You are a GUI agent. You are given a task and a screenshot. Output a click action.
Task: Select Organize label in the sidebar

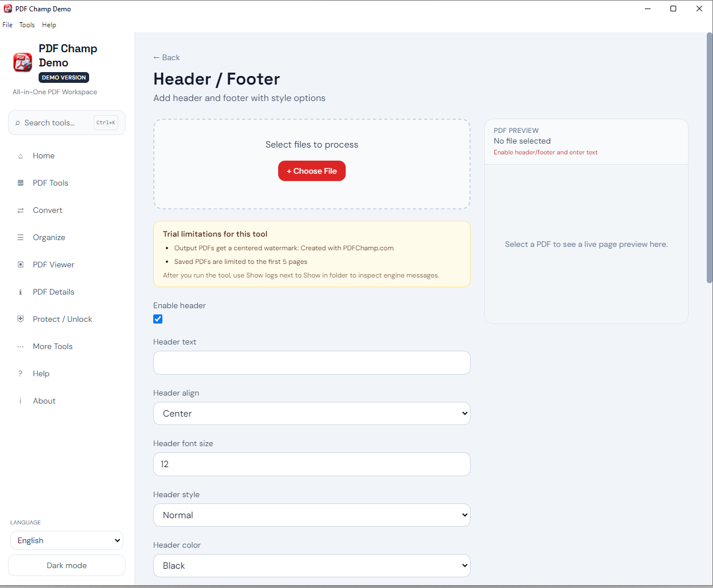49,238
